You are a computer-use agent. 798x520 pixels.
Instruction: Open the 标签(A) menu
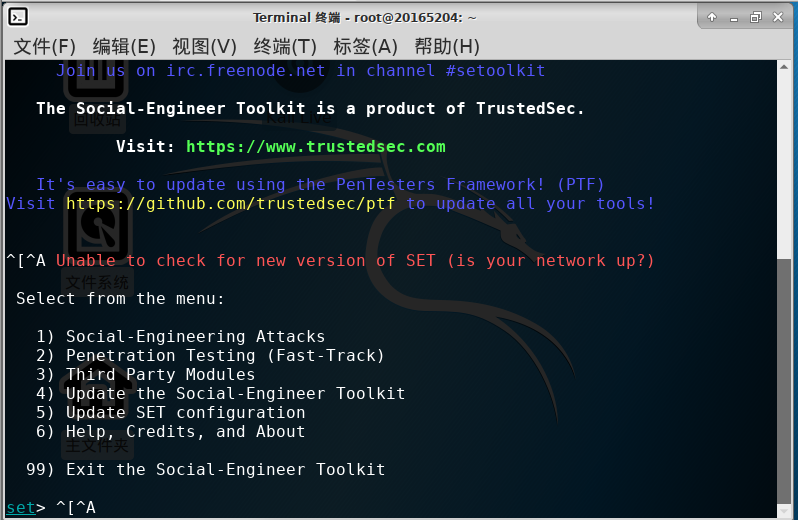[365, 46]
